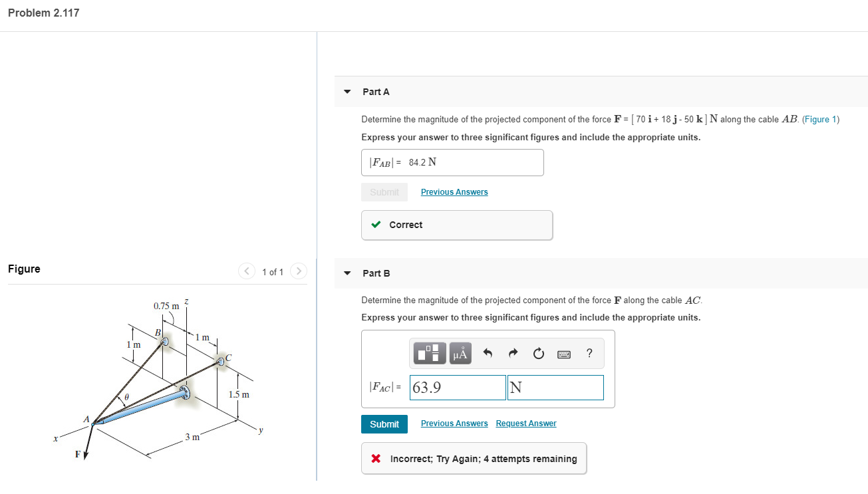Screen dimensions: 868x494
Task: Click the next figure chevron
Action: pos(298,271)
